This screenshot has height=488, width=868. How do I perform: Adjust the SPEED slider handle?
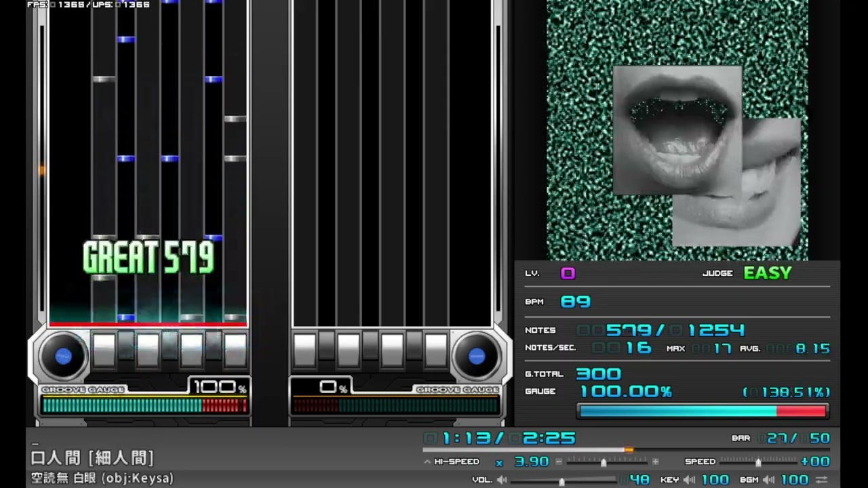758,462
